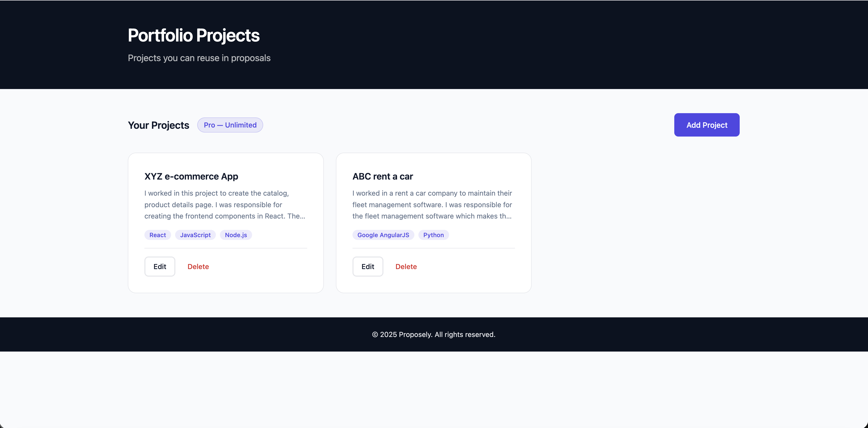Open the XYZ e-commerce App card title
Image resolution: width=868 pixels, height=428 pixels.
click(191, 177)
